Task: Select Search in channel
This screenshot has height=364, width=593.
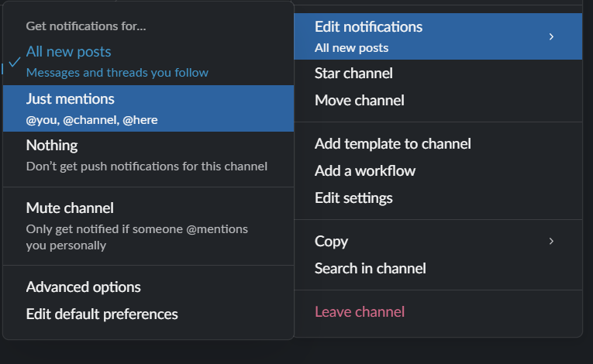Action: (370, 269)
